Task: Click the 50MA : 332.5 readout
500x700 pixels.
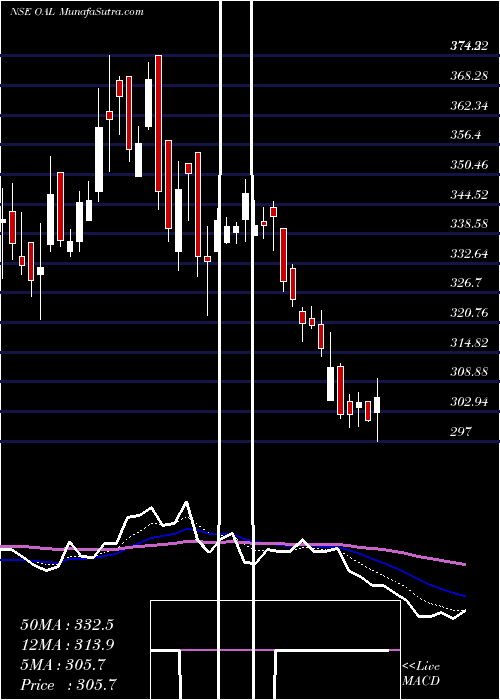Action: [x=67, y=625]
